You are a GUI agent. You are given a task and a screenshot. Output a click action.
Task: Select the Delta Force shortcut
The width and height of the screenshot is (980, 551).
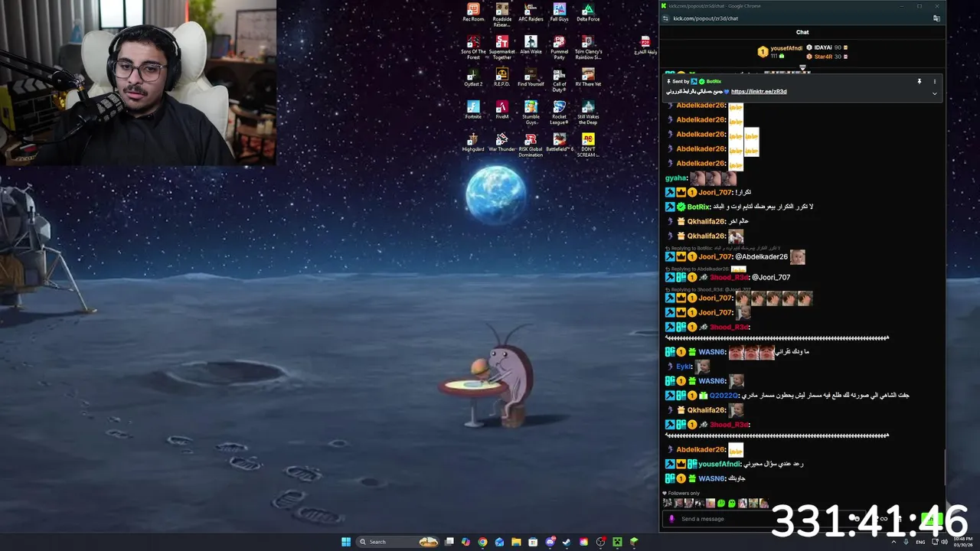pos(588,12)
